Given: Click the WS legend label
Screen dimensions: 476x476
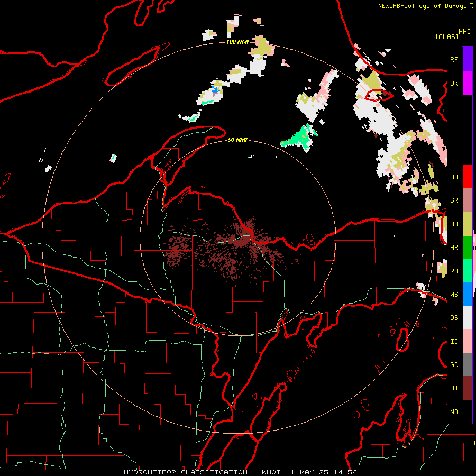Looking at the screenshot, I should pyautogui.click(x=454, y=294).
